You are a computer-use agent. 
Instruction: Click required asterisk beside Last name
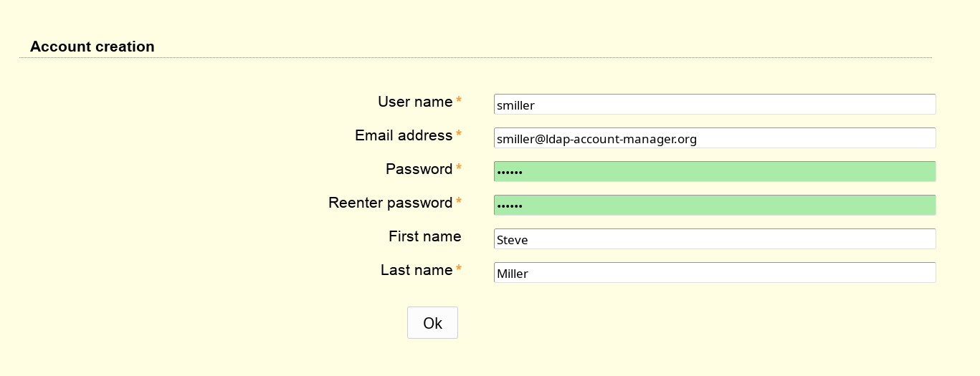click(459, 270)
